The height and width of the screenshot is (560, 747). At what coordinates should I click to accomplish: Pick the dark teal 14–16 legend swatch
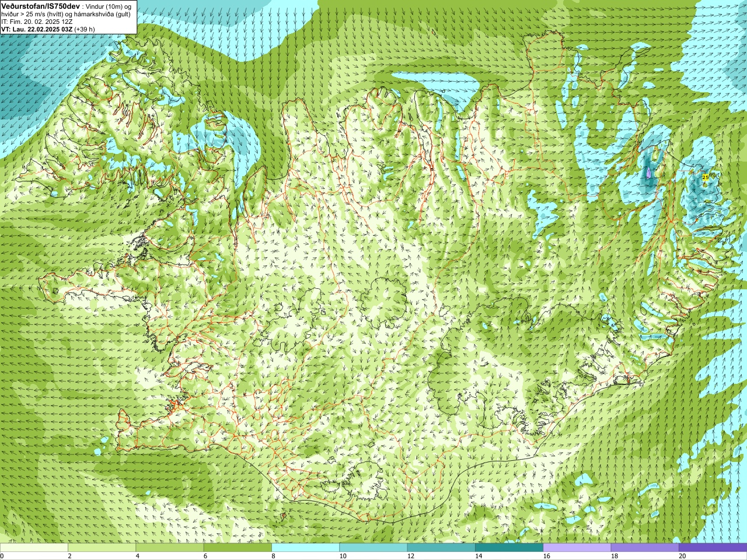(x=509, y=548)
